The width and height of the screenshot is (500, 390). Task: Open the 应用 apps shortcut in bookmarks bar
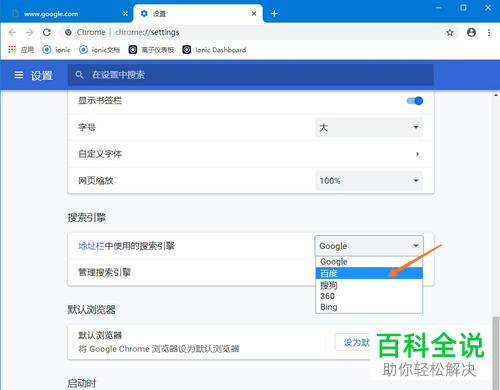pyautogui.click(x=21, y=50)
